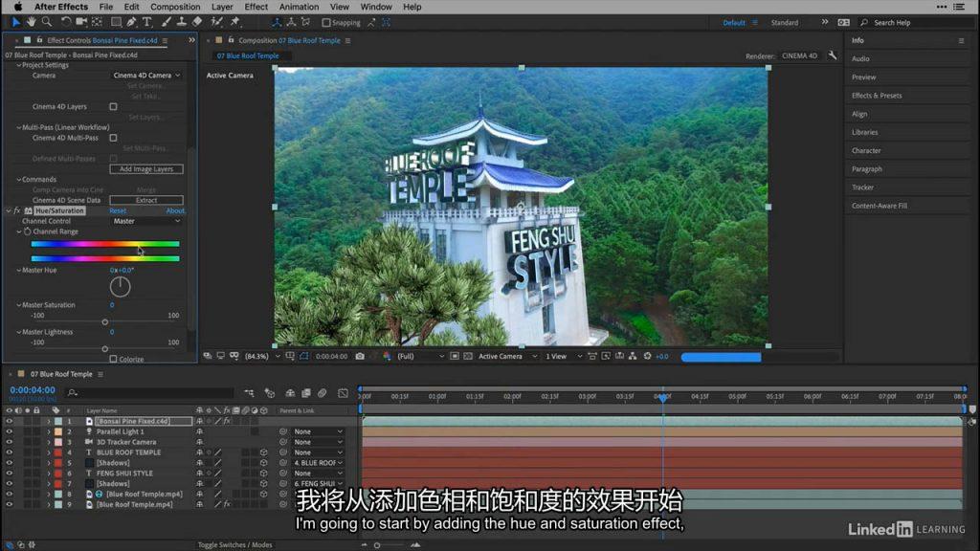Enable the Snapping checkbox
The width and height of the screenshot is (980, 551).
pyautogui.click(x=325, y=23)
